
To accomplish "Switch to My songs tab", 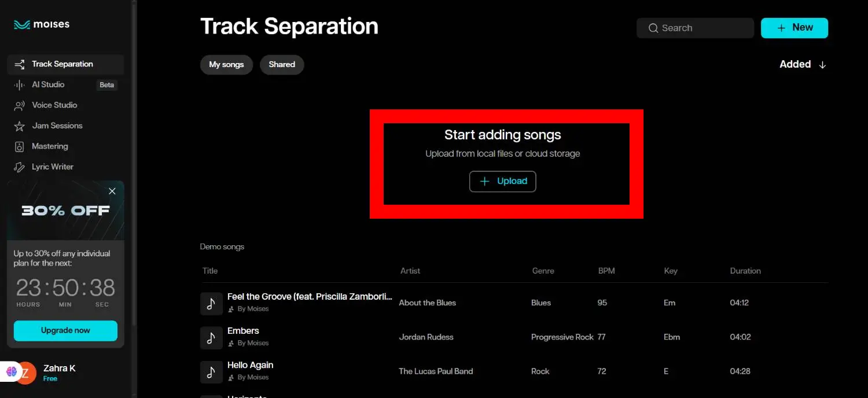I will 226,65.
